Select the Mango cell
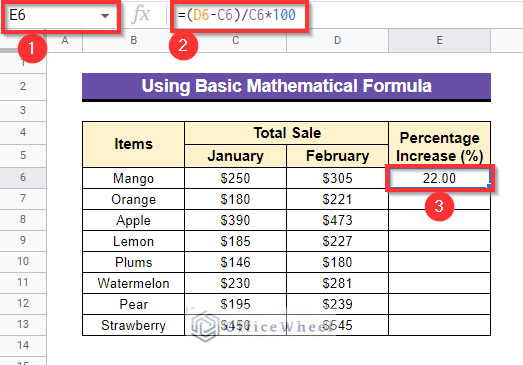This screenshot has width=523, height=365. click(x=133, y=178)
